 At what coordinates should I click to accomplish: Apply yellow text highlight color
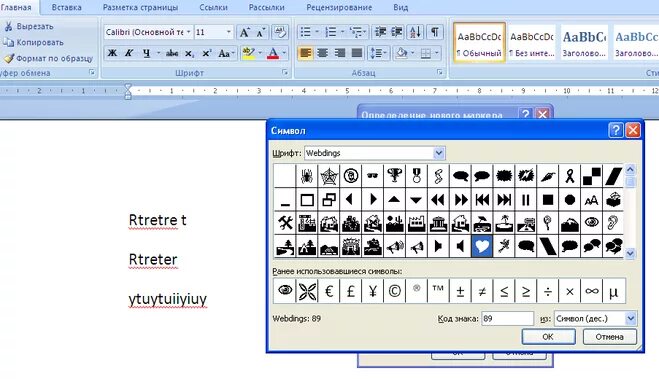pyautogui.click(x=248, y=53)
